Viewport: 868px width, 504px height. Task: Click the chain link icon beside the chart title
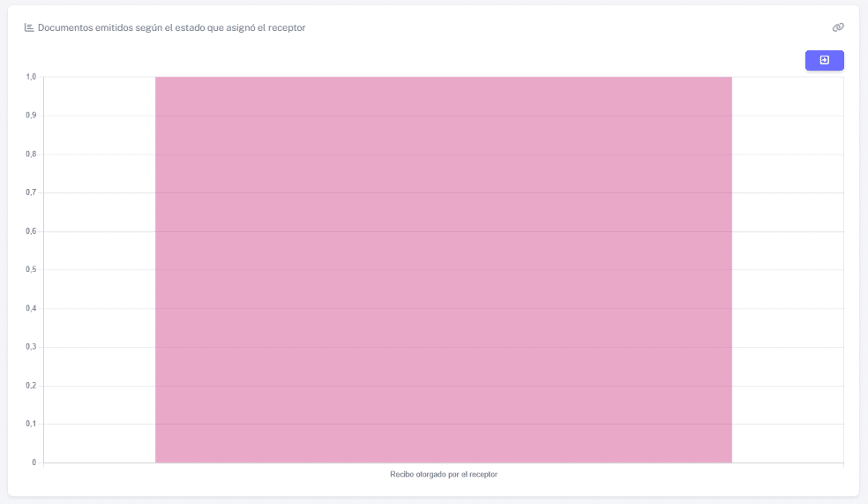point(837,27)
